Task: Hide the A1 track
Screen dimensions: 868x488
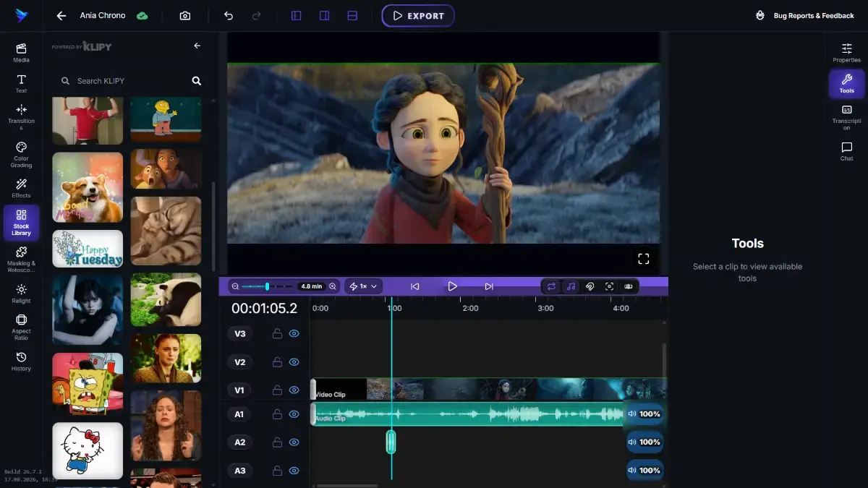Action: click(x=294, y=414)
